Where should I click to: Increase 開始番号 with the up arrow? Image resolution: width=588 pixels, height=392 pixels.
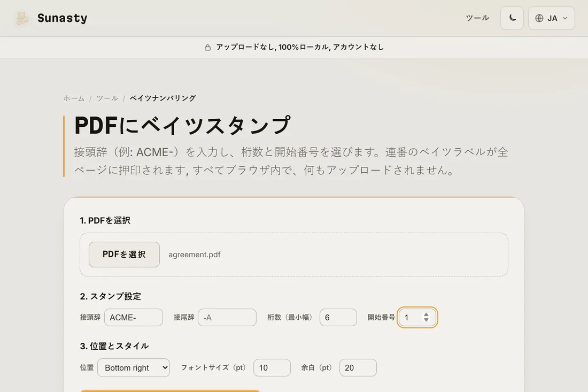click(x=426, y=315)
